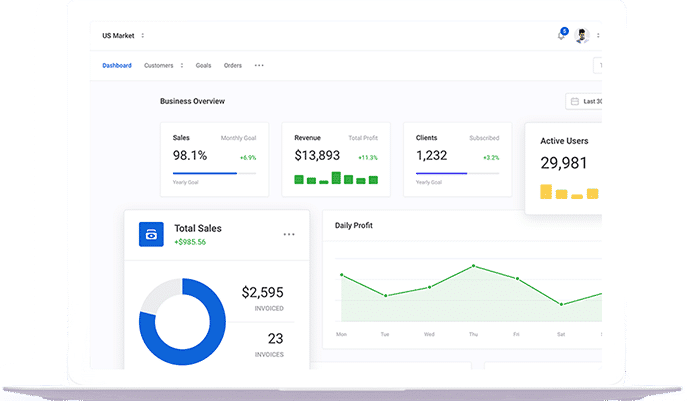
Task: Click the calendar icon in date filter
Action: [574, 101]
